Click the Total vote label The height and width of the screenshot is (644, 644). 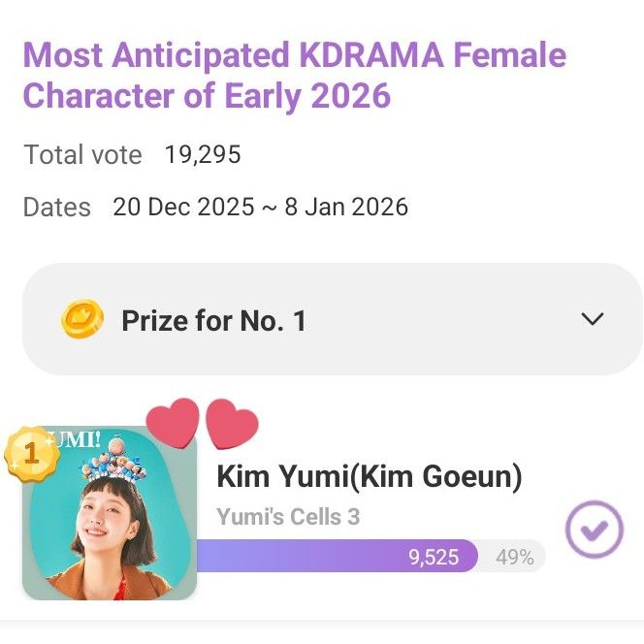tap(82, 154)
